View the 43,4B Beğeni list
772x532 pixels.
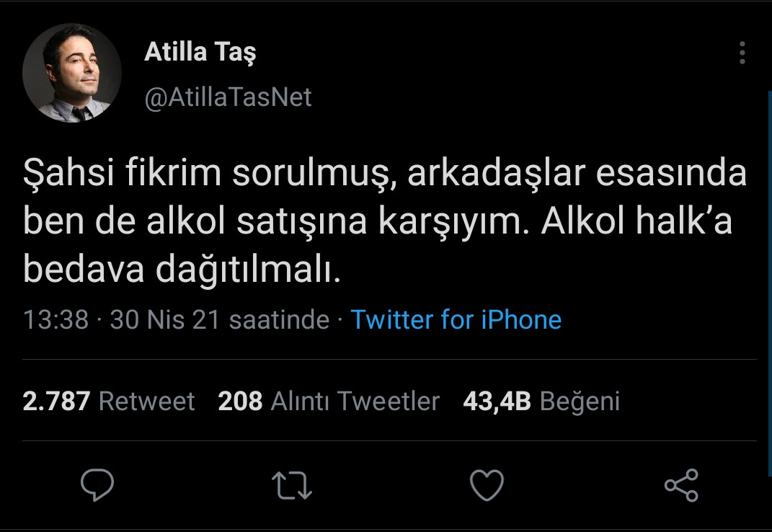coord(540,402)
